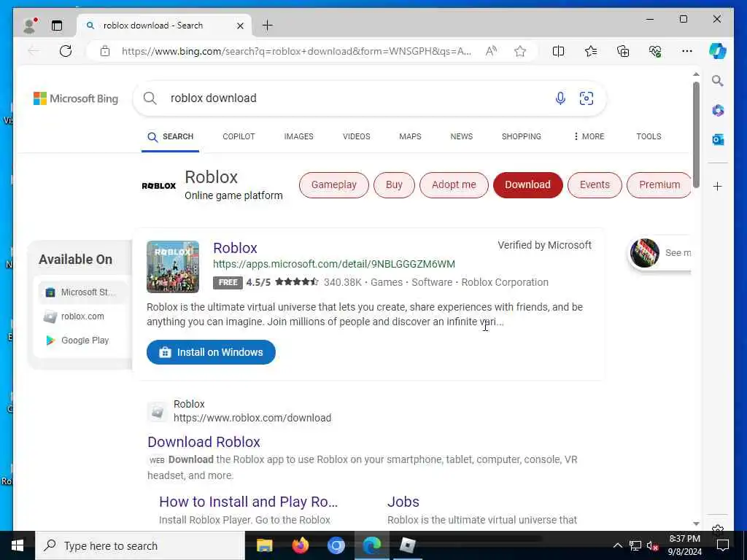
Task: Open the Edge profile icon
Action: coord(29,26)
